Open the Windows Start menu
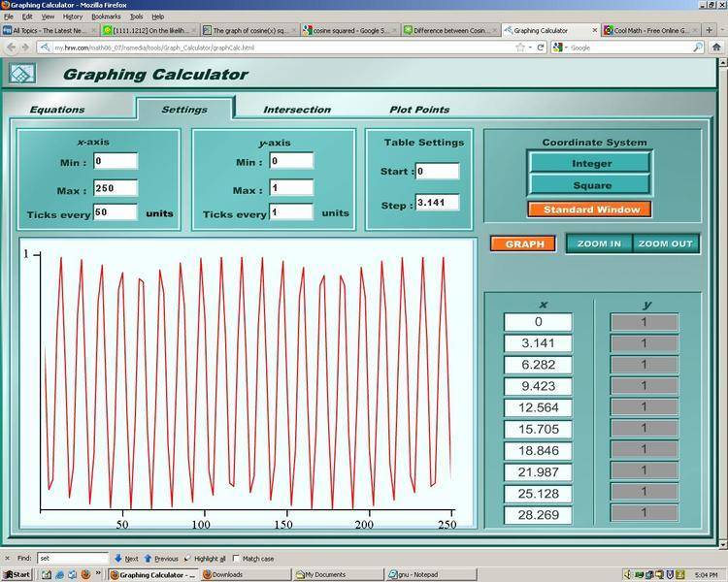728x582 pixels. (17, 574)
